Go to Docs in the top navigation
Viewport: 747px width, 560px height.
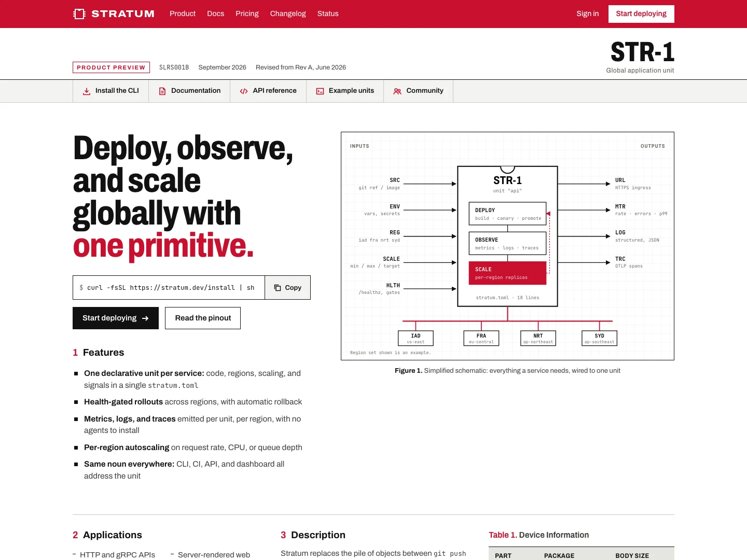pos(216,13)
